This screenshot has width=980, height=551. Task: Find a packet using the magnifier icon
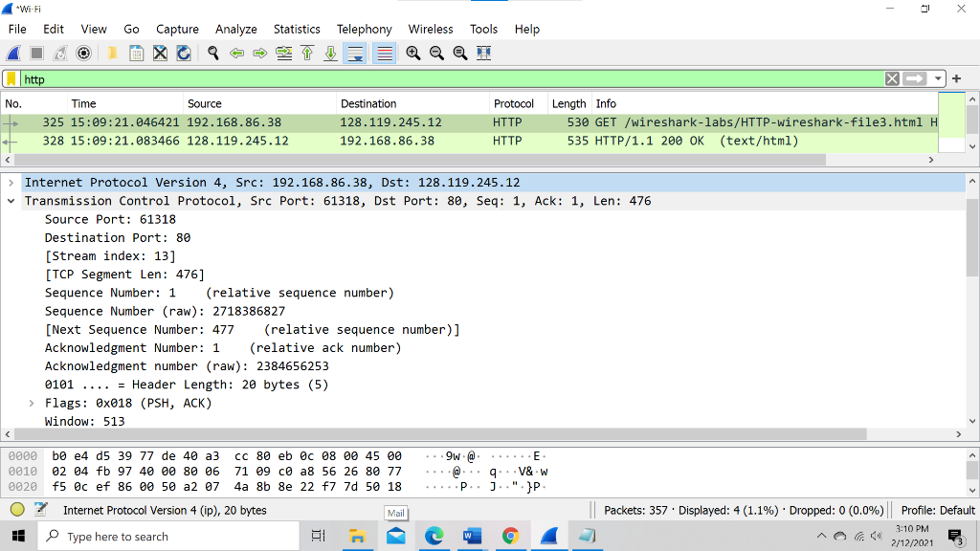pos(212,53)
